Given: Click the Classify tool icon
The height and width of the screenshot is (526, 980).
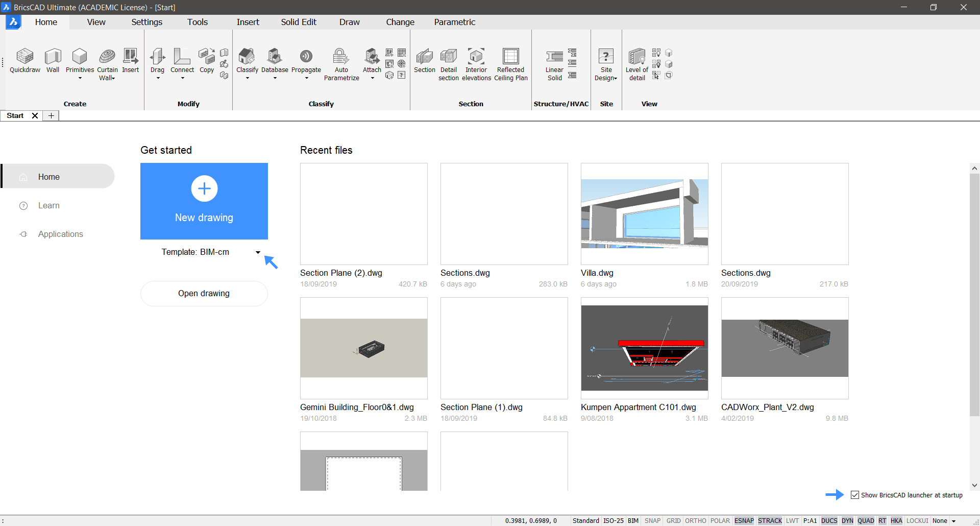Looking at the screenshot, I should 247,56.
